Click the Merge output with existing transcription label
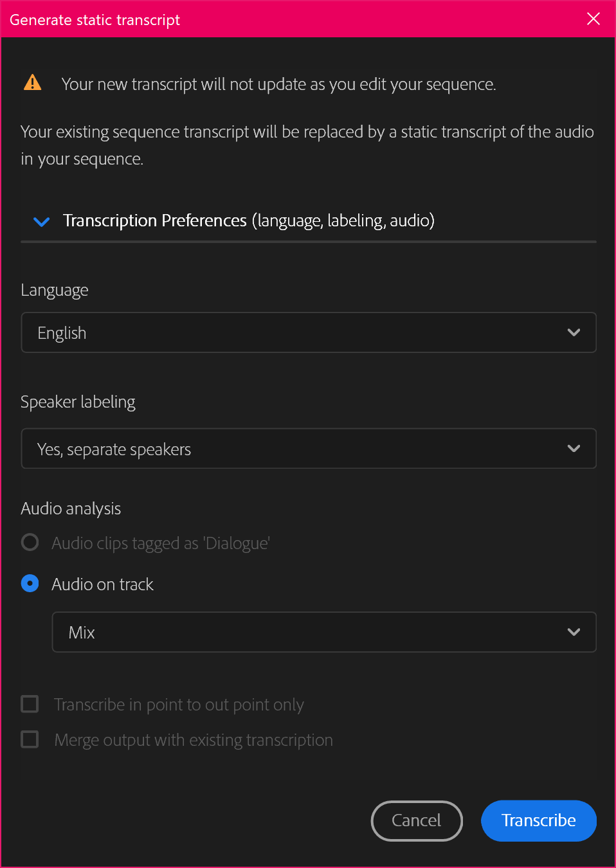The image size is (616, 868). pyautogui.click(x=194, y=740)
